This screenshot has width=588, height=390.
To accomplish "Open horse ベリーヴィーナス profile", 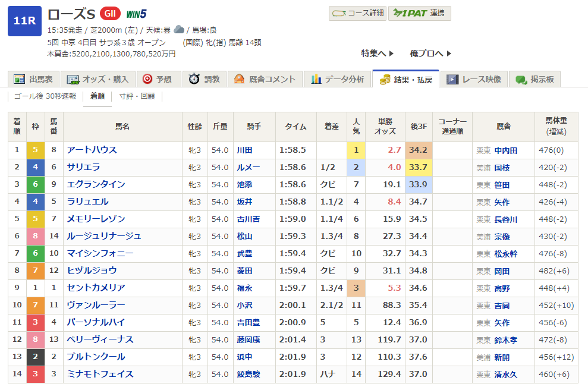I will [x=100, y=339].
